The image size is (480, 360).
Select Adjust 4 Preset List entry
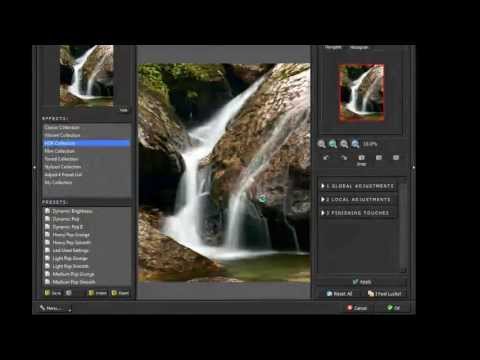pyautogui.click(x=87, y=175)
